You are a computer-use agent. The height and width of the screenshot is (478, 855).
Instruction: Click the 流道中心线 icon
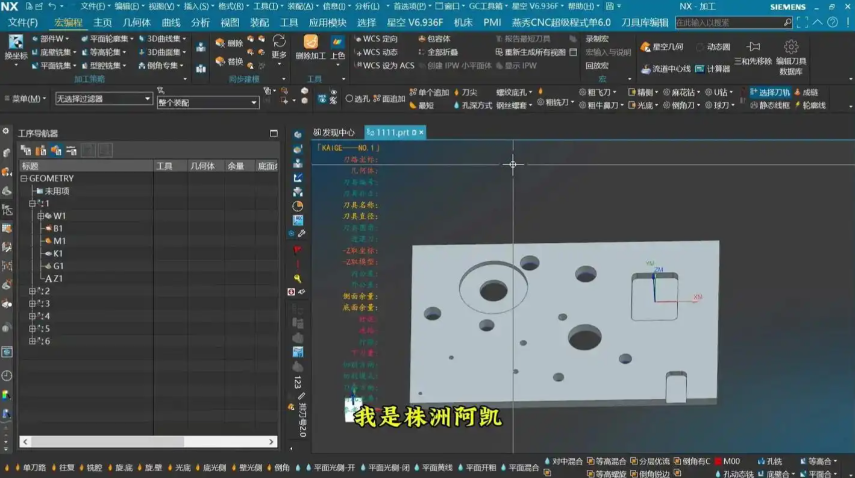coord(646,69)
